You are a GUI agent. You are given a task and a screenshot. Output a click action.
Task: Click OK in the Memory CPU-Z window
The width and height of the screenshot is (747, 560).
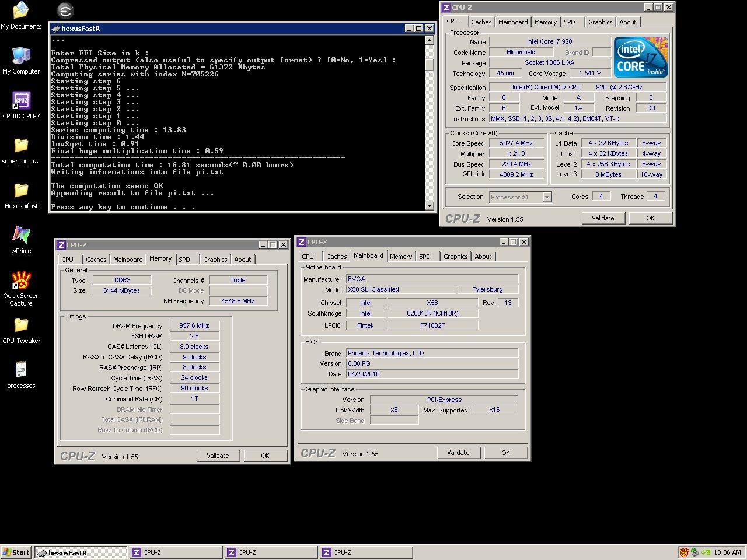[265, 456]
